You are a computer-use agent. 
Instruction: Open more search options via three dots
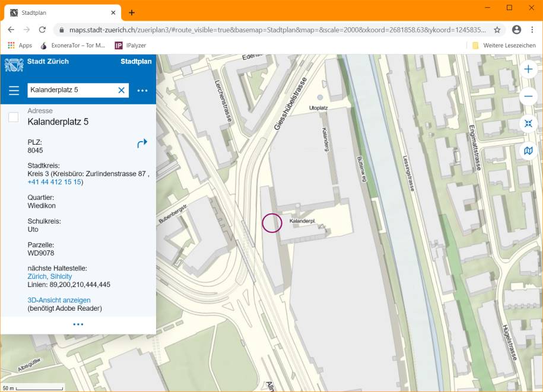(x=142, y=90)
